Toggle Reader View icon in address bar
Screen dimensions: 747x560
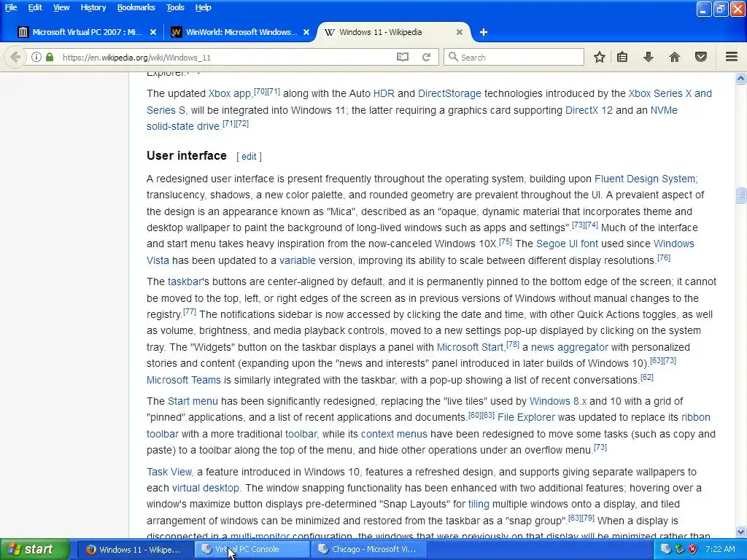(x=403, y=57)
